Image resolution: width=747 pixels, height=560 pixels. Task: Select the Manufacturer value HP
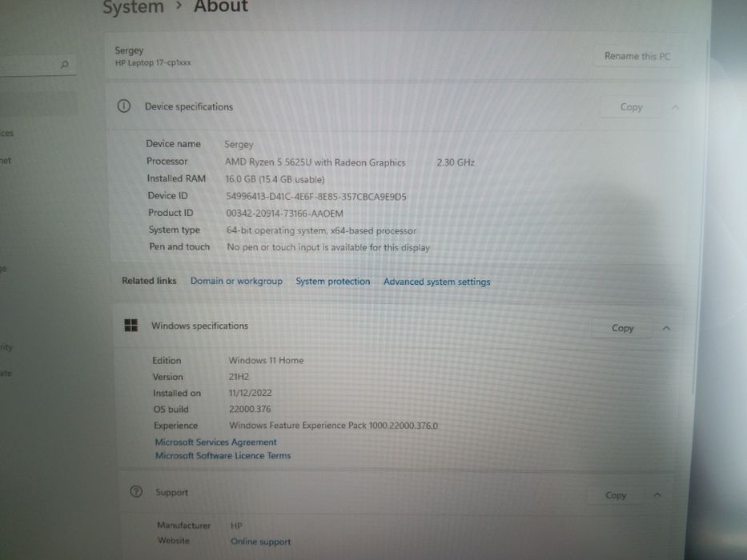236,526
